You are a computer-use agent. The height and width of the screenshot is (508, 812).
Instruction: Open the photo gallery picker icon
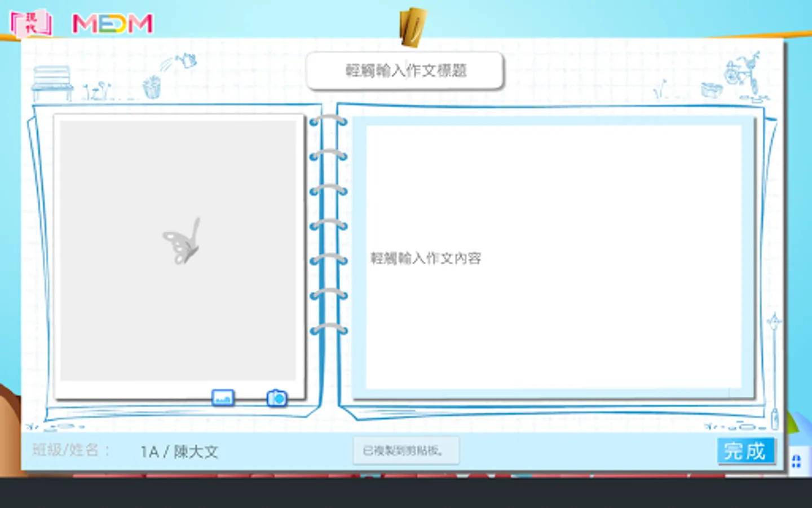(223, 397)
